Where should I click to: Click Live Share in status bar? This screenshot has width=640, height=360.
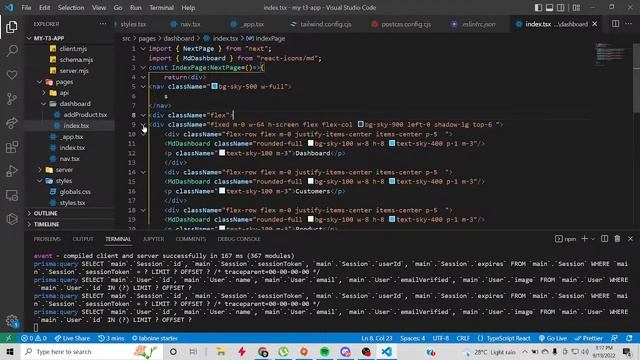coord(72,338)
